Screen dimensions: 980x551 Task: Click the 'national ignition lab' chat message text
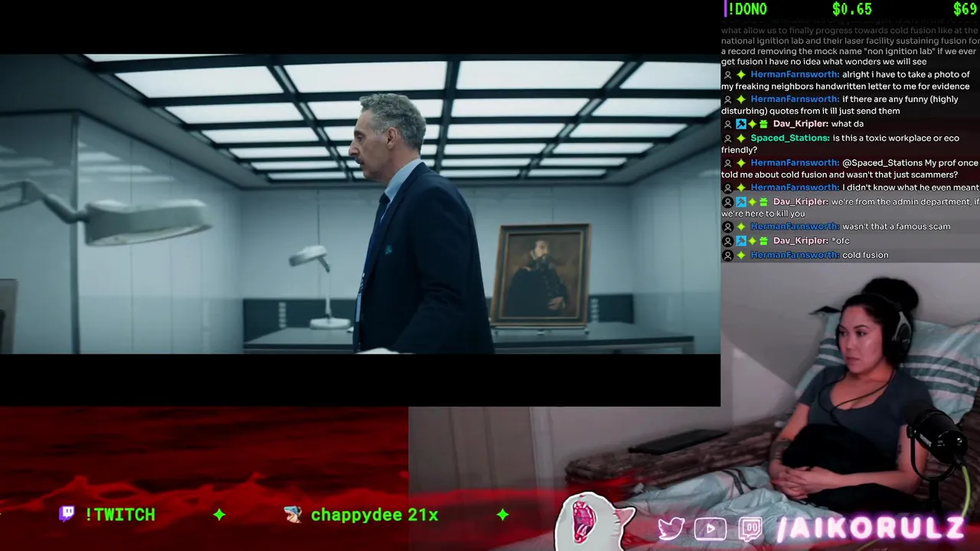(x=850, y=46)
